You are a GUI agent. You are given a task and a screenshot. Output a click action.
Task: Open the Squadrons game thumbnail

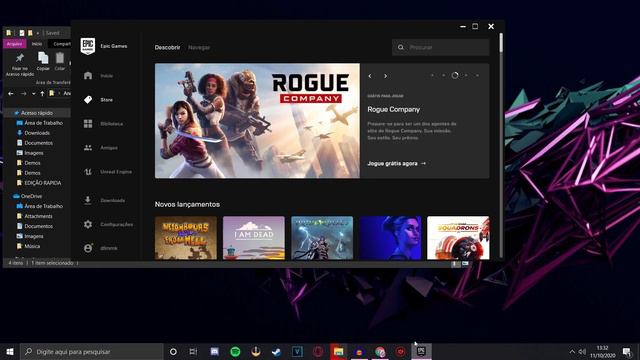click(x=458, y=238)
